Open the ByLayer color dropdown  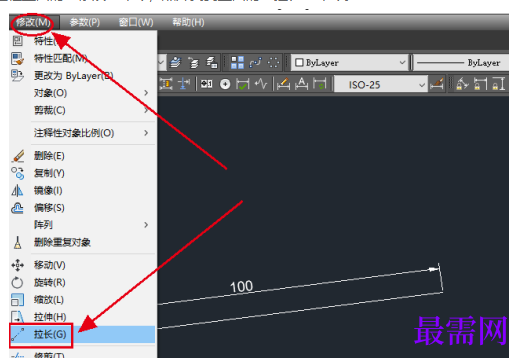350,63
